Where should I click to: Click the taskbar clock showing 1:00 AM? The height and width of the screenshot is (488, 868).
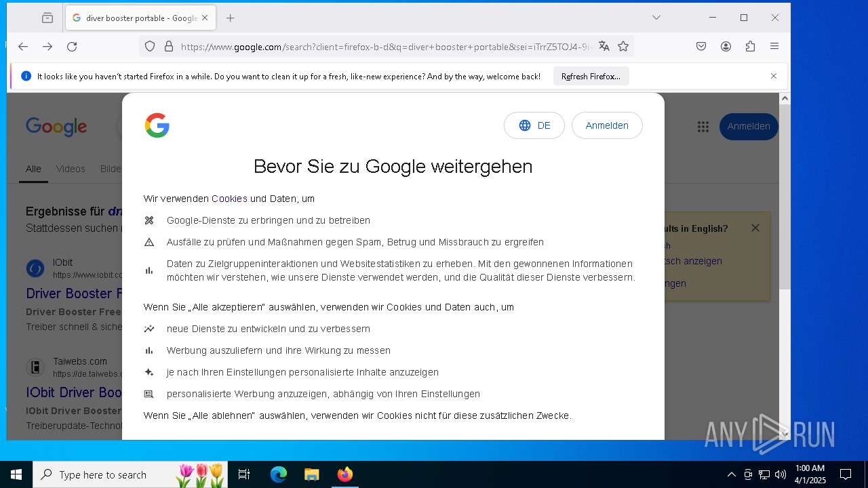pos(810,474)
